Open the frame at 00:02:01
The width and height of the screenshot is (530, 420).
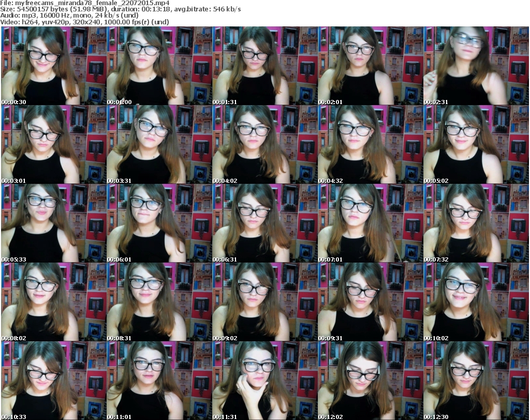point(370,66)
